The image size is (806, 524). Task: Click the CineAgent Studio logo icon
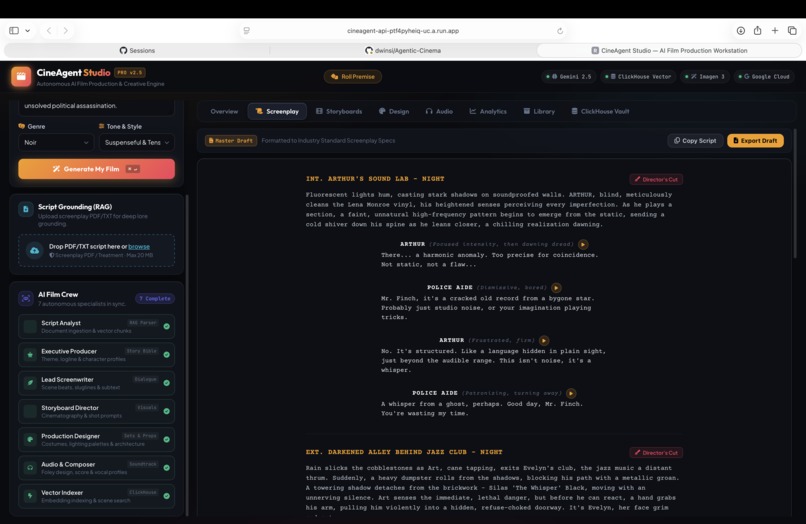coord(21,77)
